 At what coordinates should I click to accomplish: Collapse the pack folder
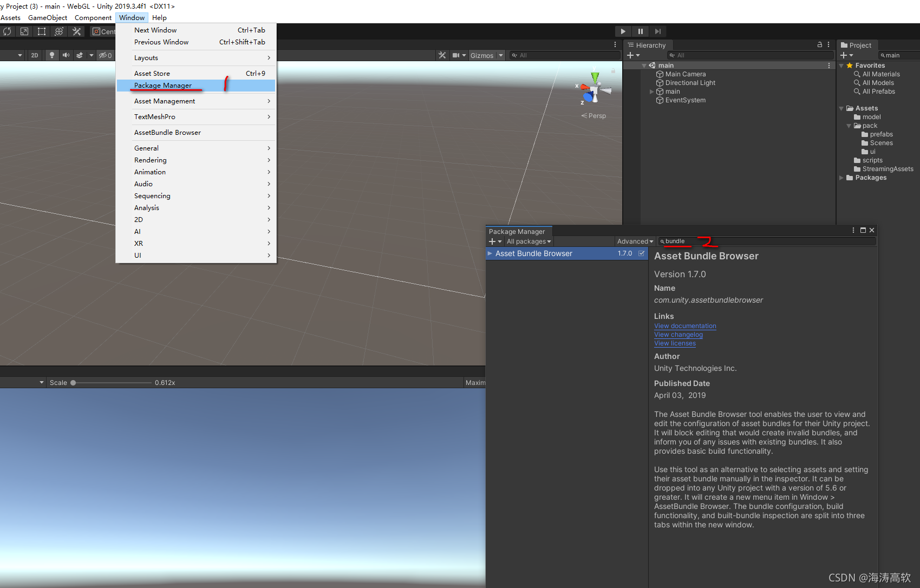pos(849,126)
